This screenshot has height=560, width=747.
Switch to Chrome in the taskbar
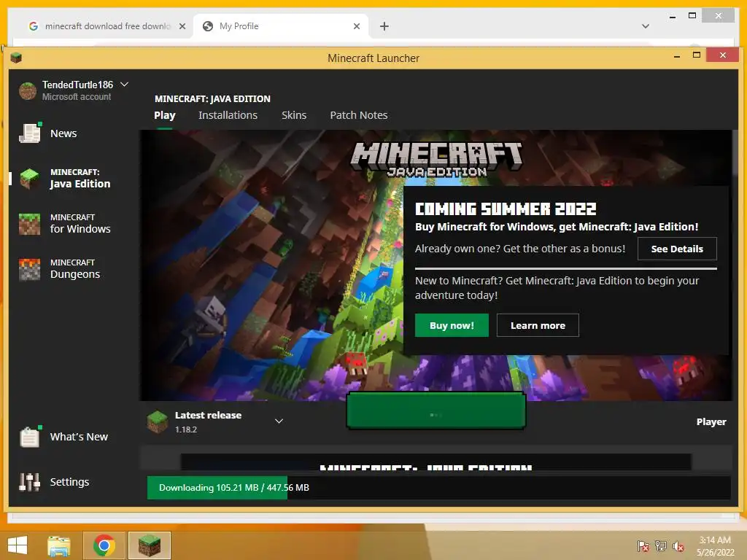pos(104,545)
